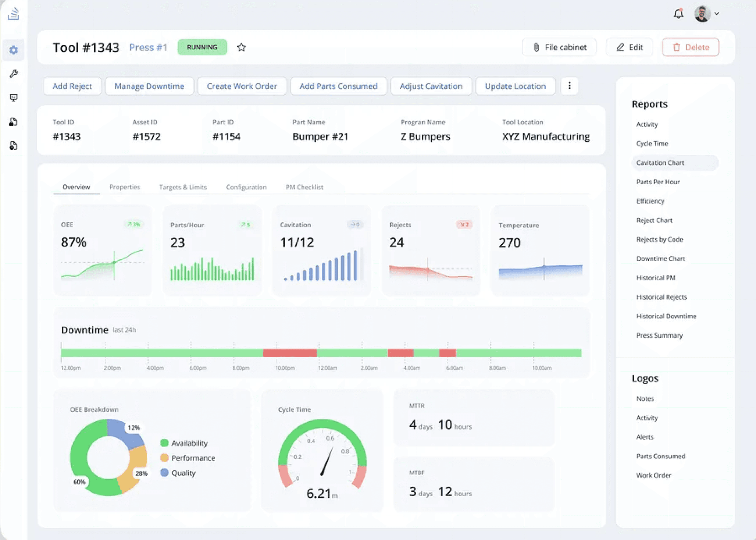Viewport: 756px width, 540px height.
Task: Select Cavitation Chart in Reports list
Action: [x=660, y=163]
